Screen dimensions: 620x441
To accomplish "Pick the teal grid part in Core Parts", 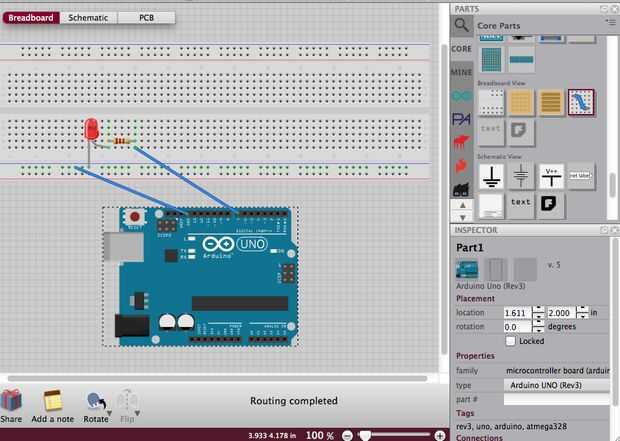I will [491, 59].
